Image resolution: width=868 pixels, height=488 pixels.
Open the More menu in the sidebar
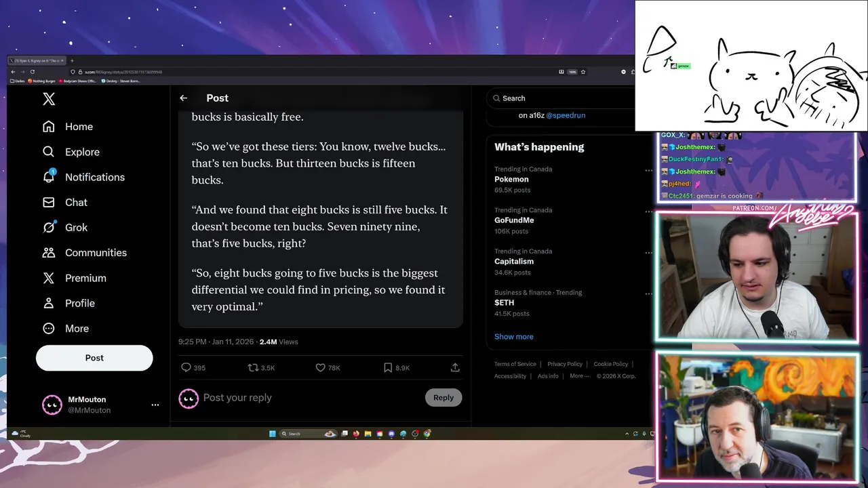pyautogui.click(x=66, y=328)
